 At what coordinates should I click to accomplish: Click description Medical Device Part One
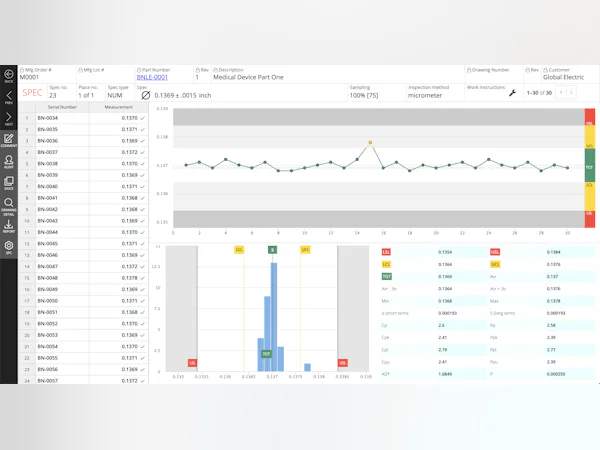click(x=248, y=77)
